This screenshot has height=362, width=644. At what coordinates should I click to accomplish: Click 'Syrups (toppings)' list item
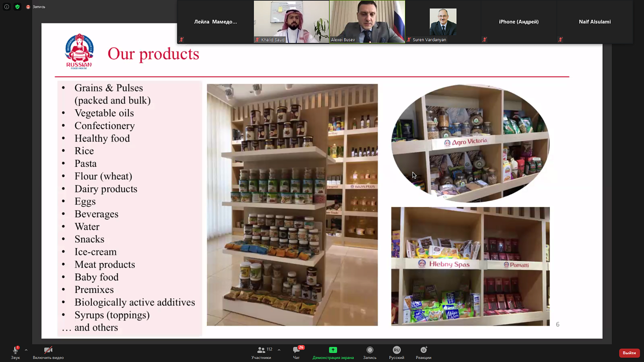pos(112,315)
